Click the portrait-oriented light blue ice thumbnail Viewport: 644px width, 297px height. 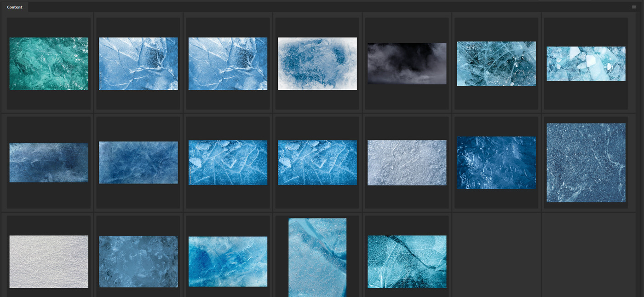(x=317, y=258)
